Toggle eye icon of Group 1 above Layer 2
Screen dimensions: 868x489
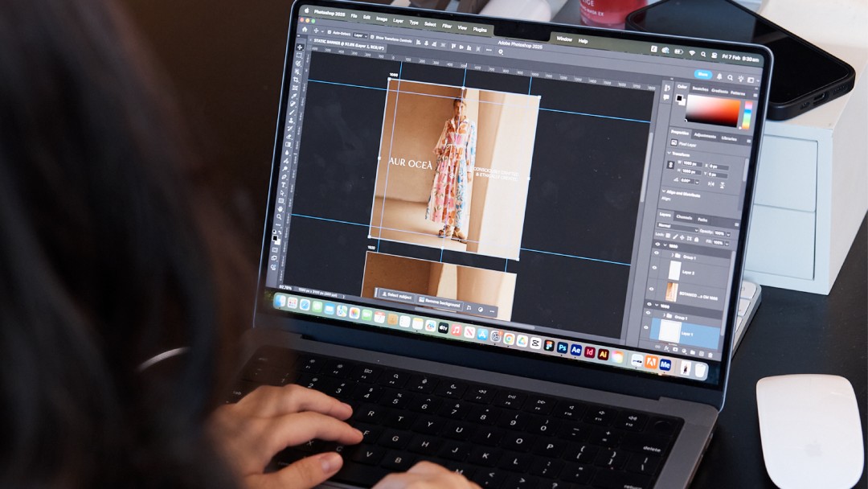coord(657,253)
